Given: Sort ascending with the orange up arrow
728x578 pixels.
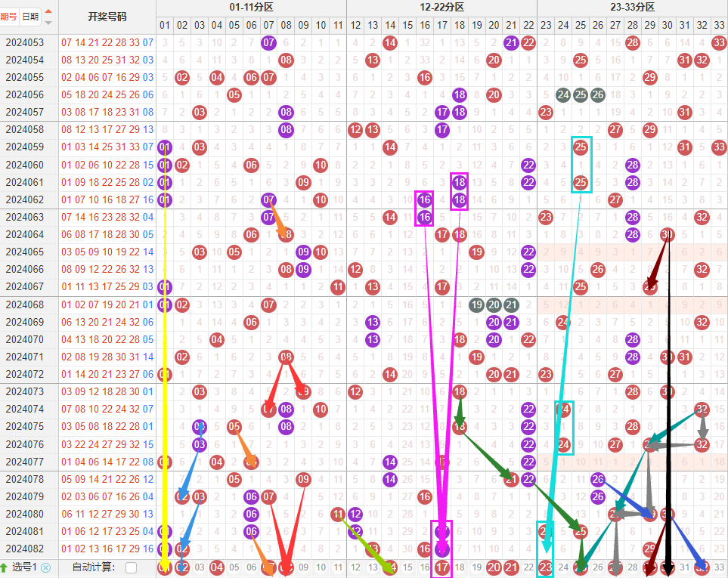Looking at the screenshot, I should pyautogui.click(x=49, y=11).
